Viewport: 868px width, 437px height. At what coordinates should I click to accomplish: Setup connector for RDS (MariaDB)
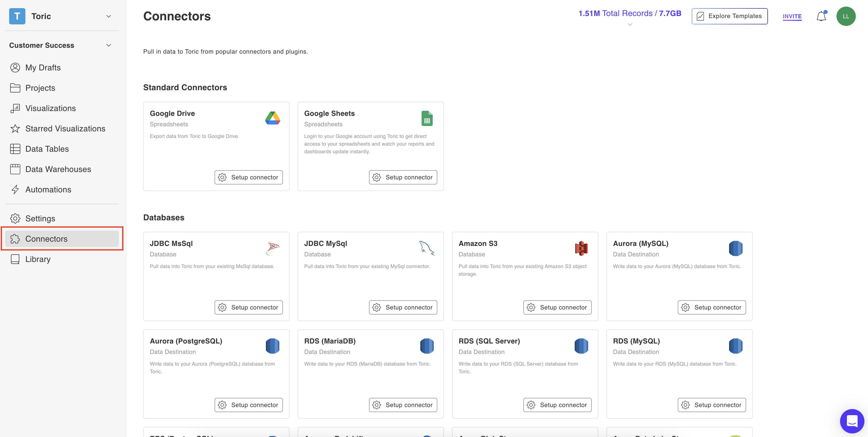(x=403, y=405)
